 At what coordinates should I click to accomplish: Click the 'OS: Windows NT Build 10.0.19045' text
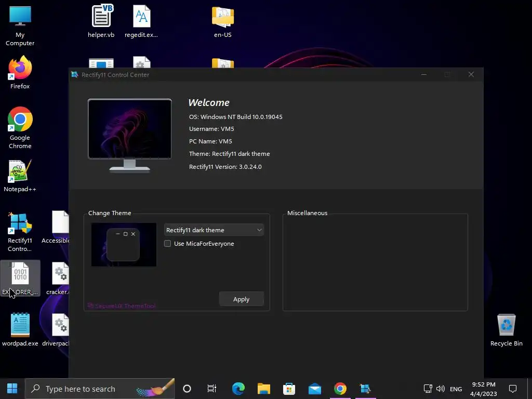[x=236, y=117]
